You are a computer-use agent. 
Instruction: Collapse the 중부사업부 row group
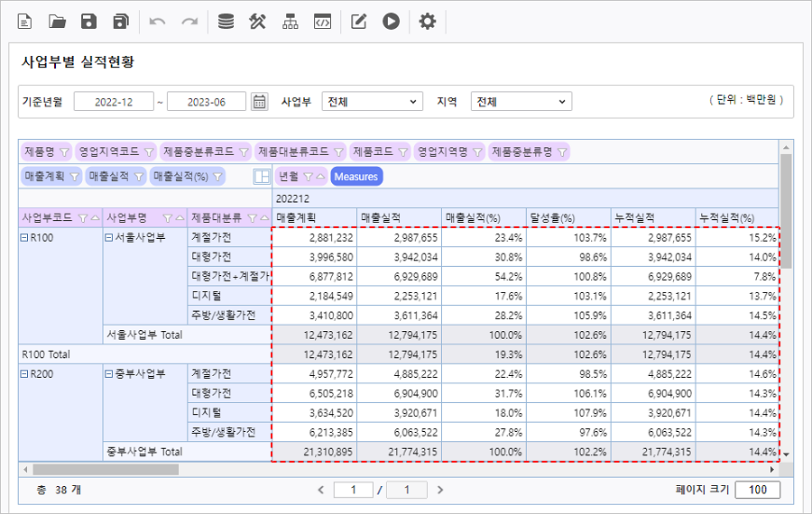tap(109, 373)
